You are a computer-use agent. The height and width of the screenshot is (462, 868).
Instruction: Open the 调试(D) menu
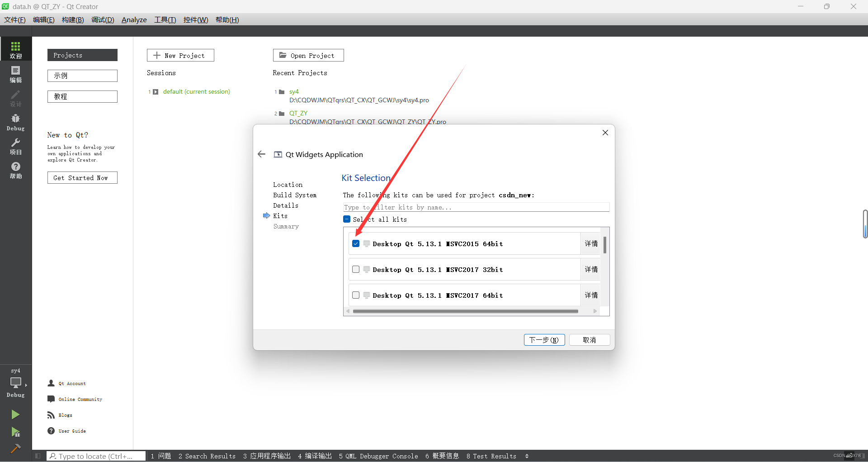click(103, 19)
